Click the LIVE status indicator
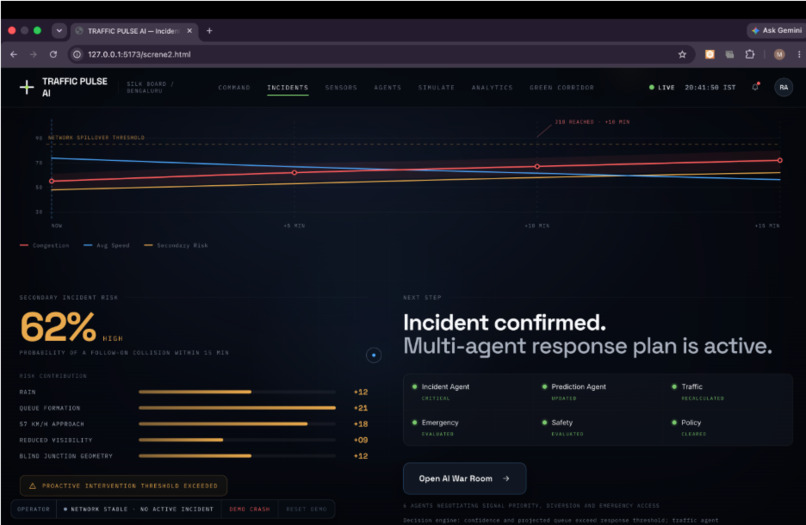The width and height of the screenshot is (806, 525). 662,87
